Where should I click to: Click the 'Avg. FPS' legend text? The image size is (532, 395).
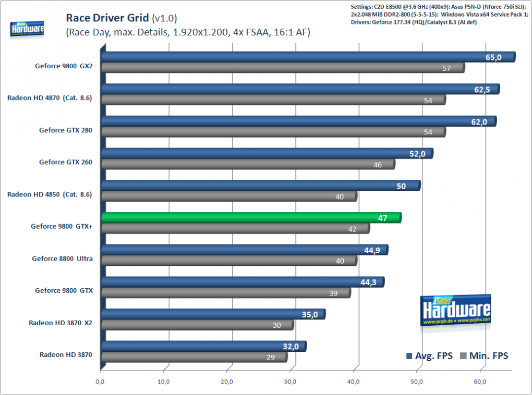(x=434, y=356)
